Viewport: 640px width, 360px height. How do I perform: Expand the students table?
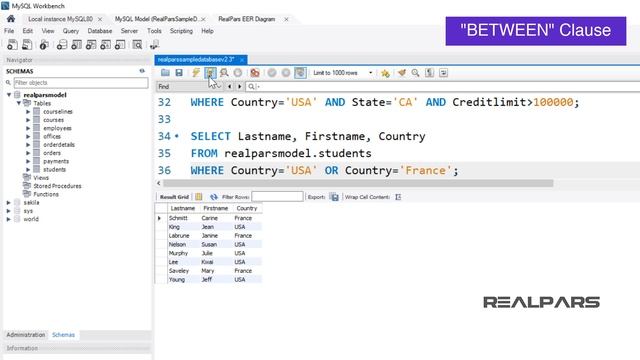pos(28,169)
